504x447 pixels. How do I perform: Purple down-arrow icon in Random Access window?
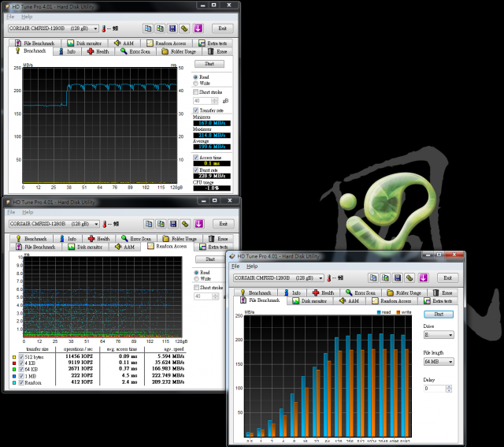click(x=199, y=224)
